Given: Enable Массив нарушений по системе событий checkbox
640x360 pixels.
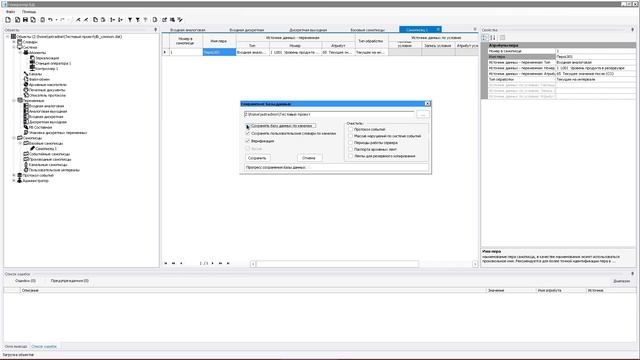Looking at the screenshot, I should pos(350,136).
